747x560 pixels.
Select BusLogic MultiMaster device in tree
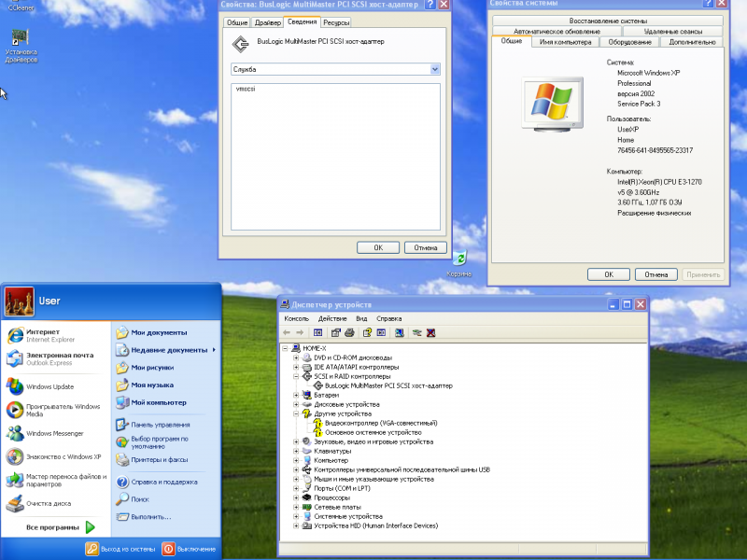(x=384, y=385)
